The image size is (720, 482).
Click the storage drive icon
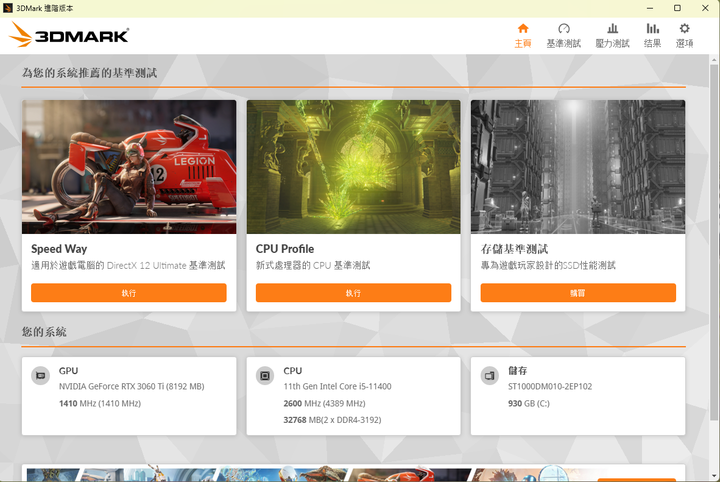[489, 376]
